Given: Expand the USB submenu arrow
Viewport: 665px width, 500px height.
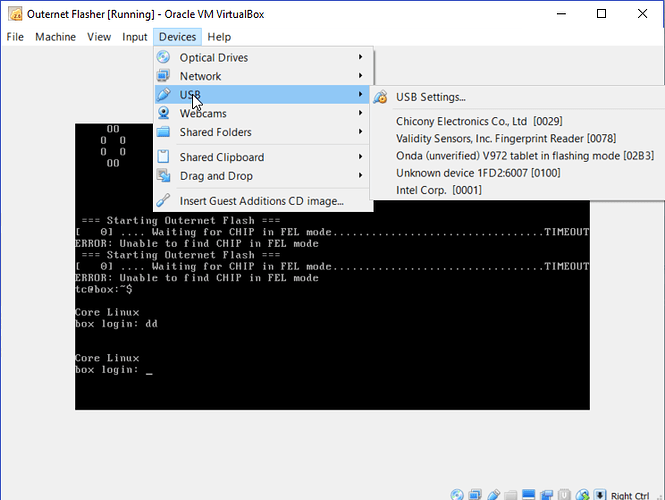Looking at the screenshot, I should point(360,94).
